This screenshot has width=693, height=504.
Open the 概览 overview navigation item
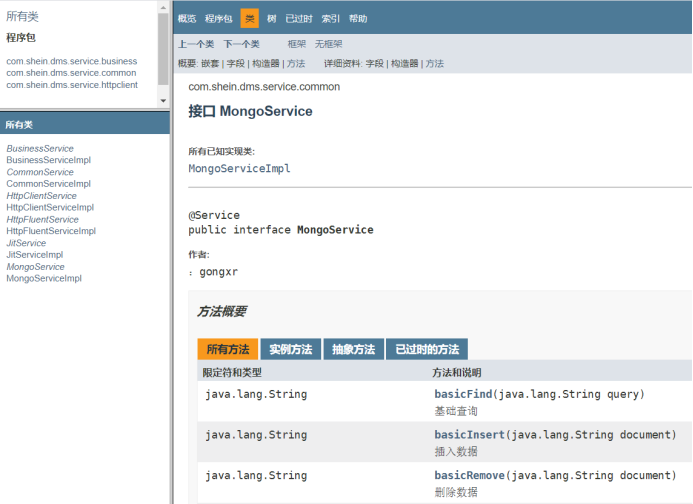(187, 19)
